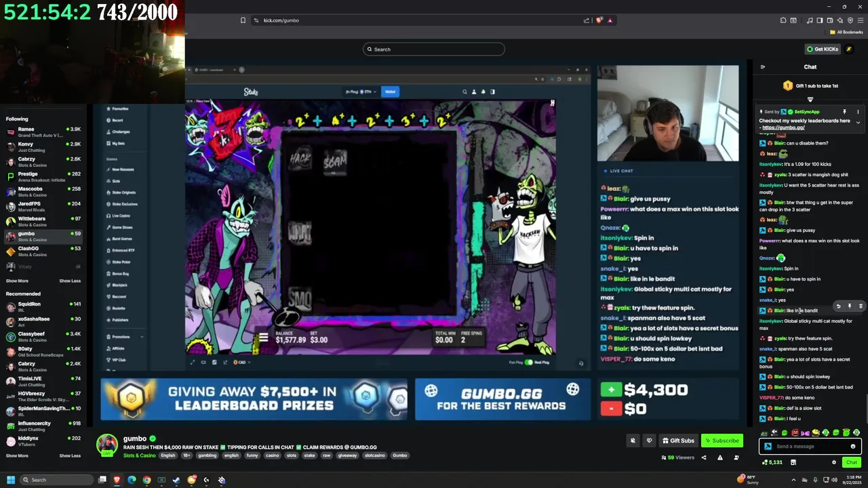Open user-follow icon beside report

[x=736, y=457]
